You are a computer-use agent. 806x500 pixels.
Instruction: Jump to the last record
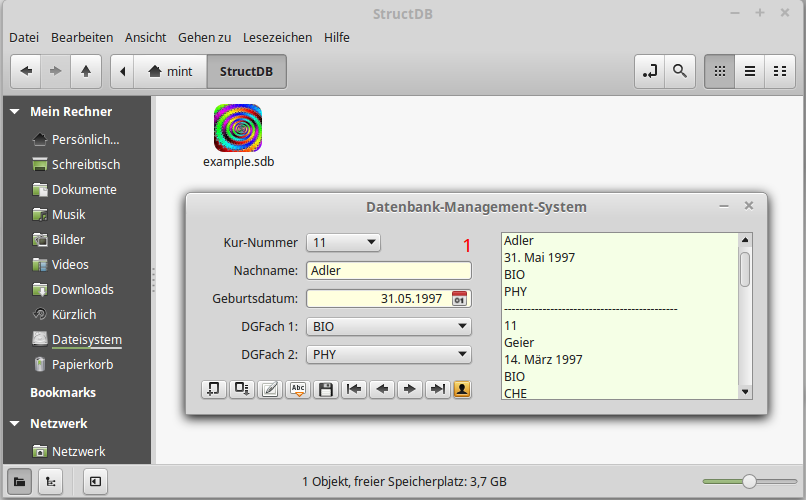tap(437, 390)
